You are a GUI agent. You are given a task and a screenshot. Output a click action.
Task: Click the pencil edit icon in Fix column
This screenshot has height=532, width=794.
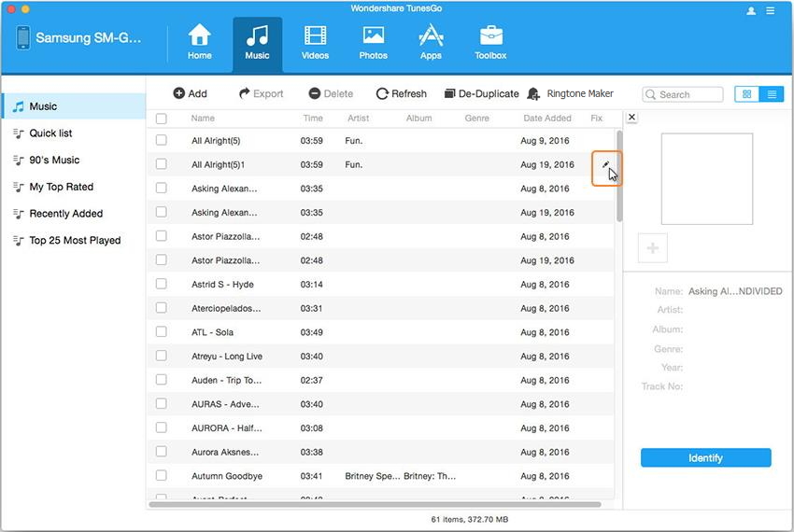605,165
